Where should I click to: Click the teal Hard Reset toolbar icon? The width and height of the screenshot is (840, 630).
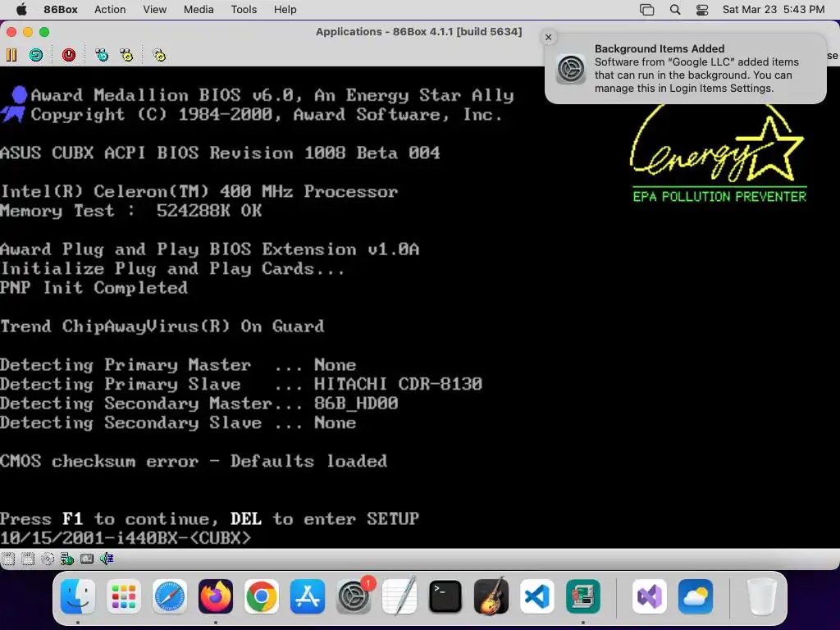(x=36, y=55)
